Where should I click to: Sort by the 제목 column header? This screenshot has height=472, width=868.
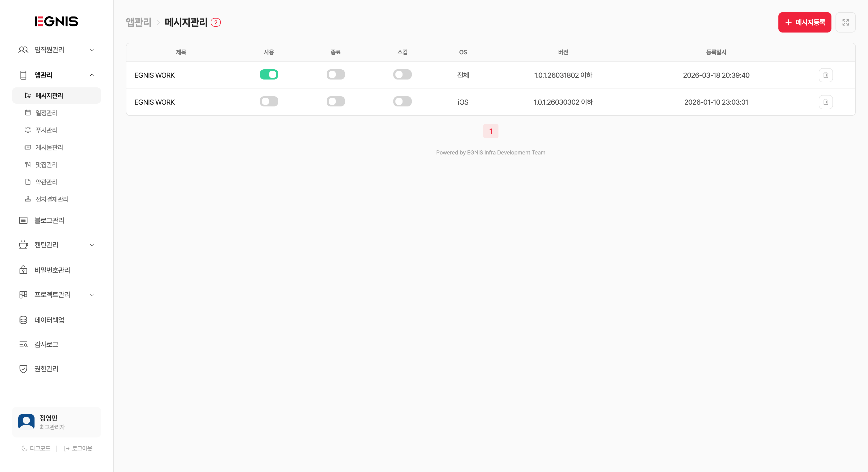[181, 52]
